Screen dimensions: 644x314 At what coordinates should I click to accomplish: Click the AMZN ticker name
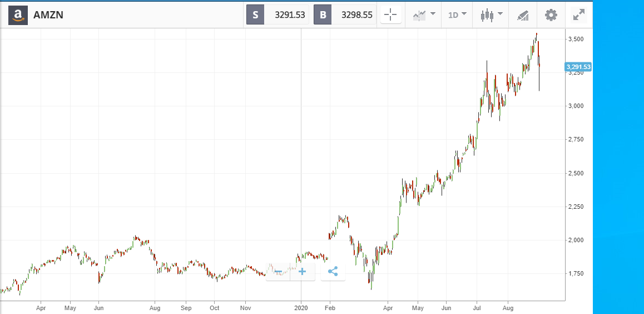coord(48,15)
